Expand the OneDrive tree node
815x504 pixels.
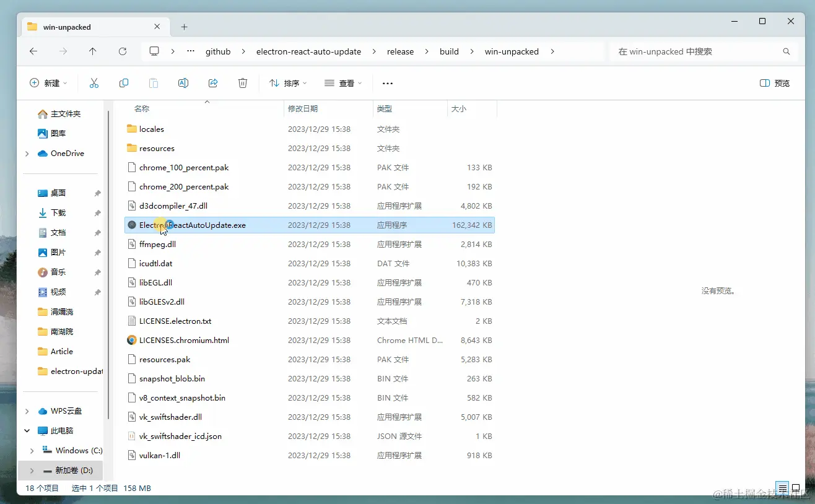27,154
